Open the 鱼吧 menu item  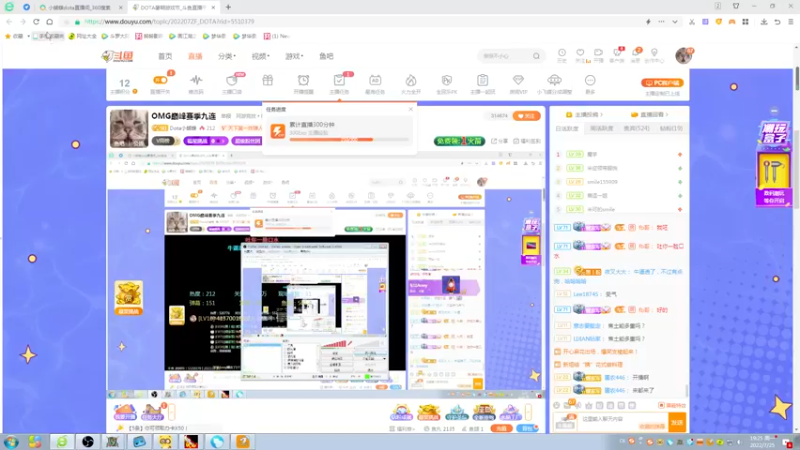[326, 56]
